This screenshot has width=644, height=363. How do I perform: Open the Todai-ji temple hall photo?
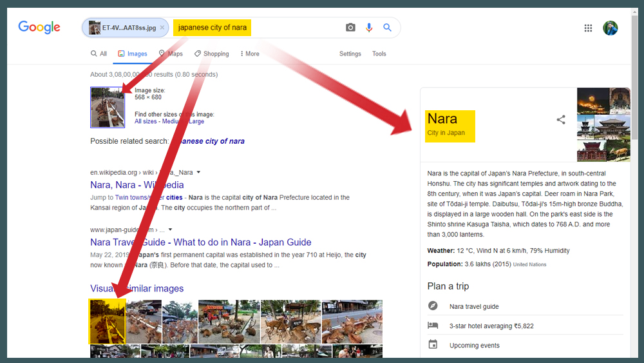612,128
